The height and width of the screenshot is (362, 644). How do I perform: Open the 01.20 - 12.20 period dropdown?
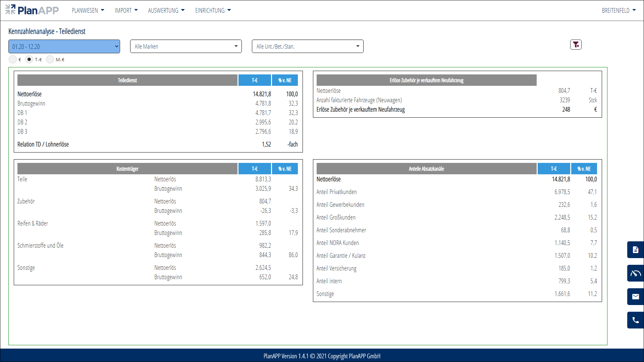tap(64, 47)
